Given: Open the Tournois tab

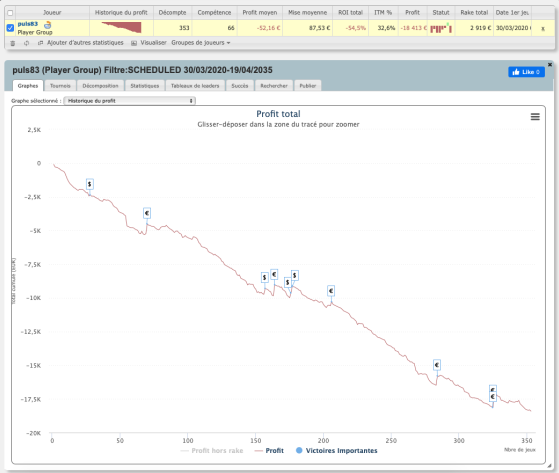Looking at the screenshot, I should (60, 86).
